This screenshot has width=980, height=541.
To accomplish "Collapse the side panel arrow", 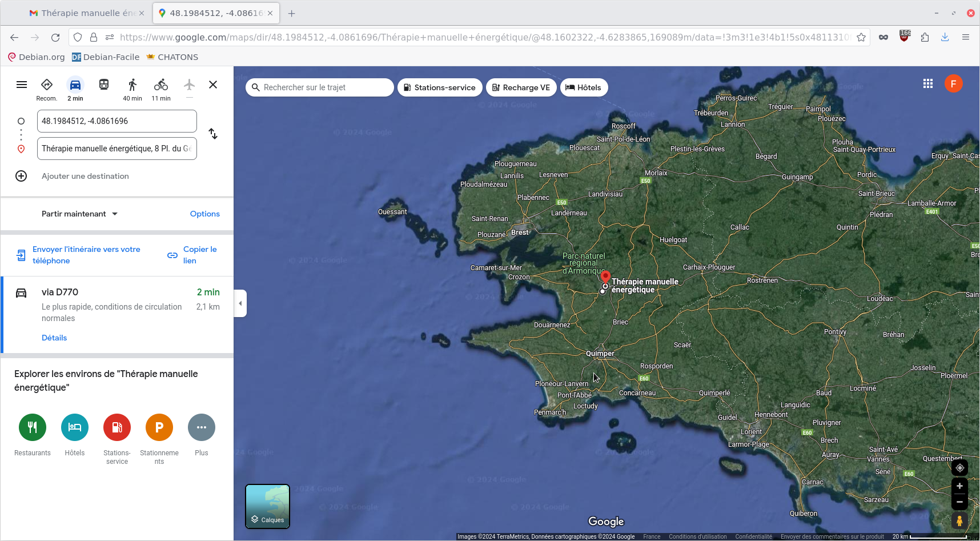I will click(x=240, y=303).
